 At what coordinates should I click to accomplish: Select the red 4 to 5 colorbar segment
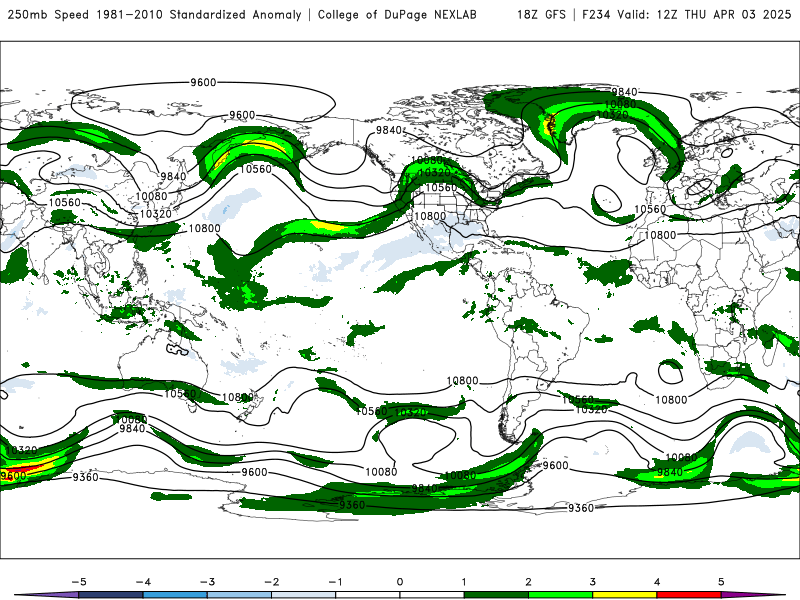[x=689, y=595]
